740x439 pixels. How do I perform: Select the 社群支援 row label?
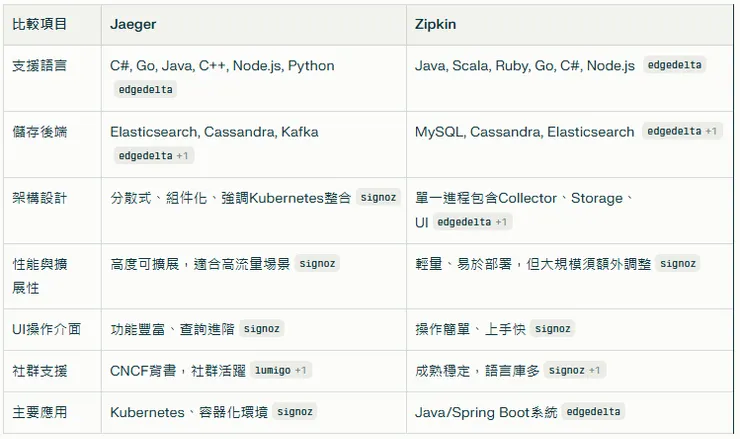pos(39,371)
